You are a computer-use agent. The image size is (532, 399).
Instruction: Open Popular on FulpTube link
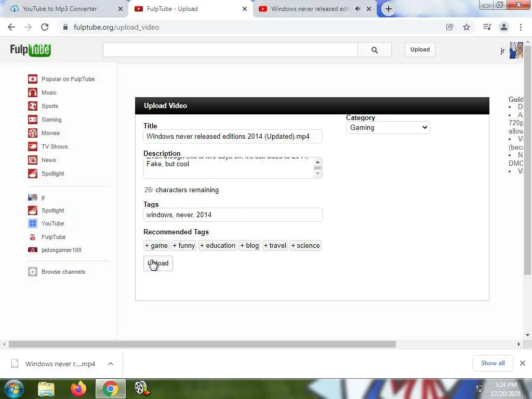point(68,79)
